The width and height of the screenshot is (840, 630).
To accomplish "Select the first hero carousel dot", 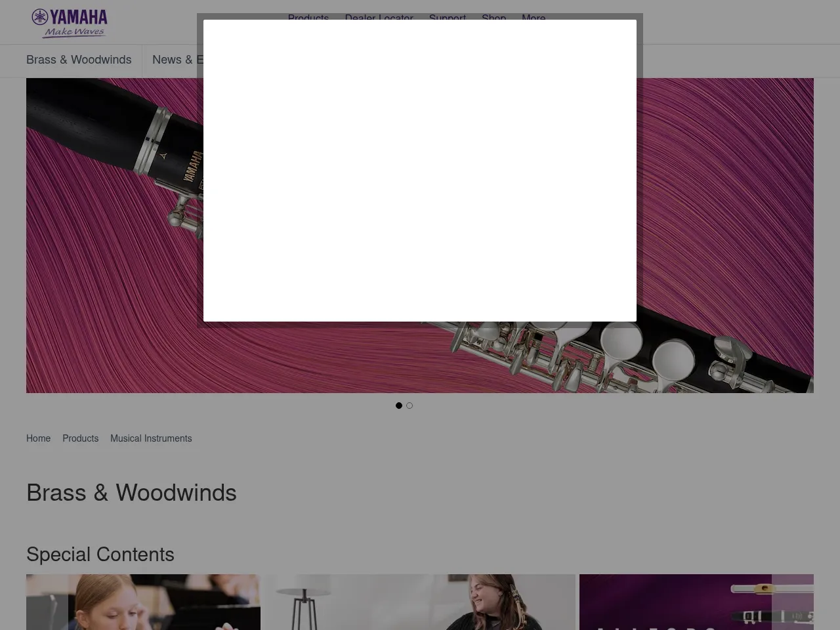I will [399, 406].
